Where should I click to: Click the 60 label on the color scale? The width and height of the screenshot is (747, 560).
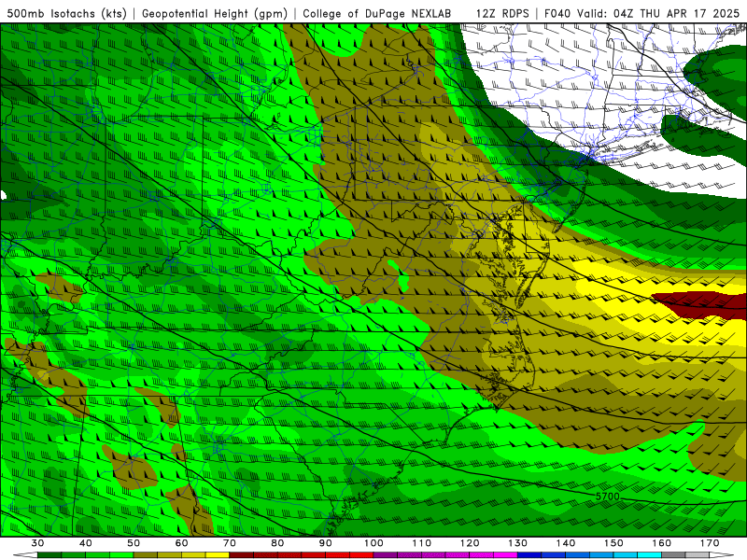[181, 543]
